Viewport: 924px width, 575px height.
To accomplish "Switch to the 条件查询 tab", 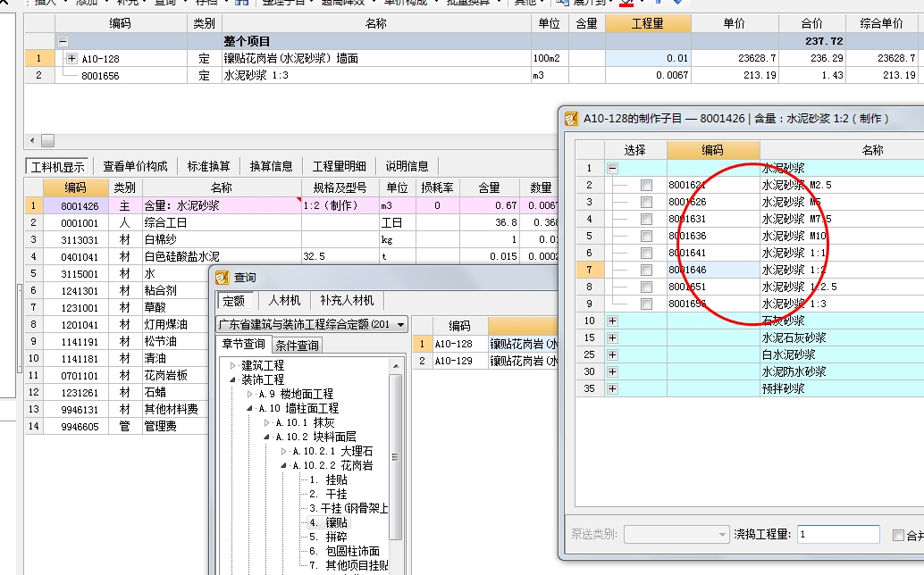I will [x=297, y=345].
